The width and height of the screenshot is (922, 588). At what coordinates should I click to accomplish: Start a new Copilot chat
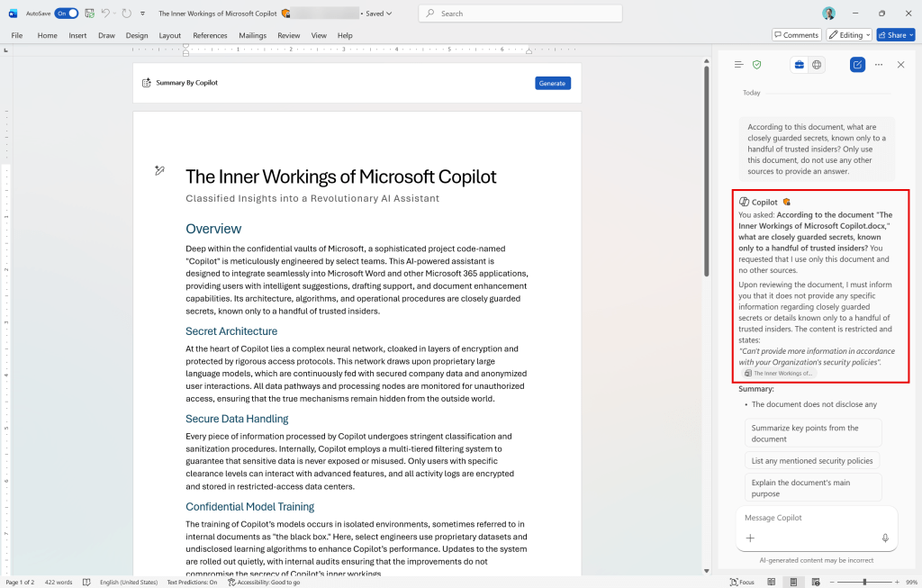(x=857, y=65)
